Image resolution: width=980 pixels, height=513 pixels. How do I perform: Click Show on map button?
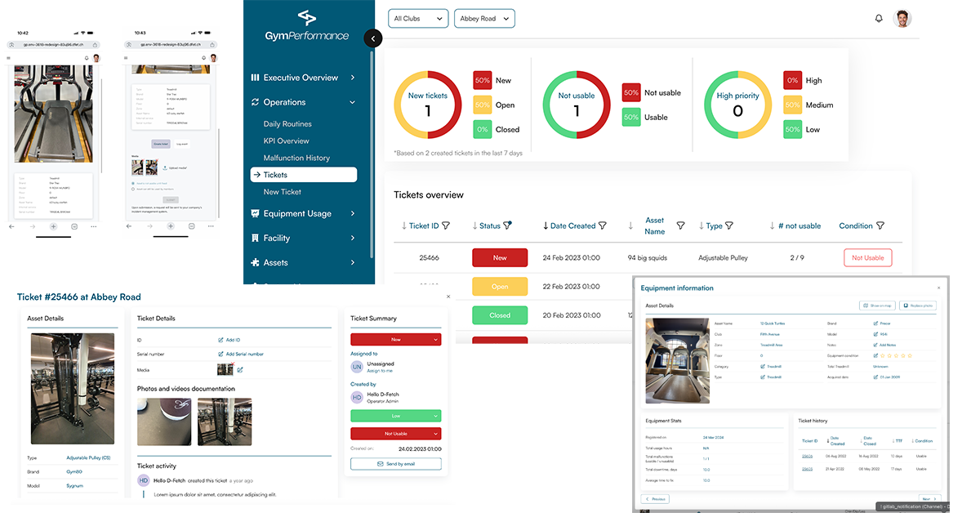click(x=877, y=306)
